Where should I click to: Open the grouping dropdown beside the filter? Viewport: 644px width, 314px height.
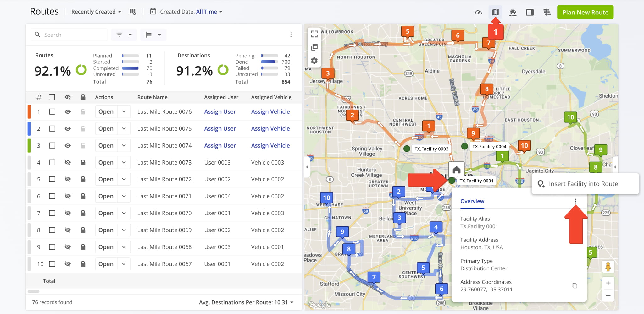[153, 35]
